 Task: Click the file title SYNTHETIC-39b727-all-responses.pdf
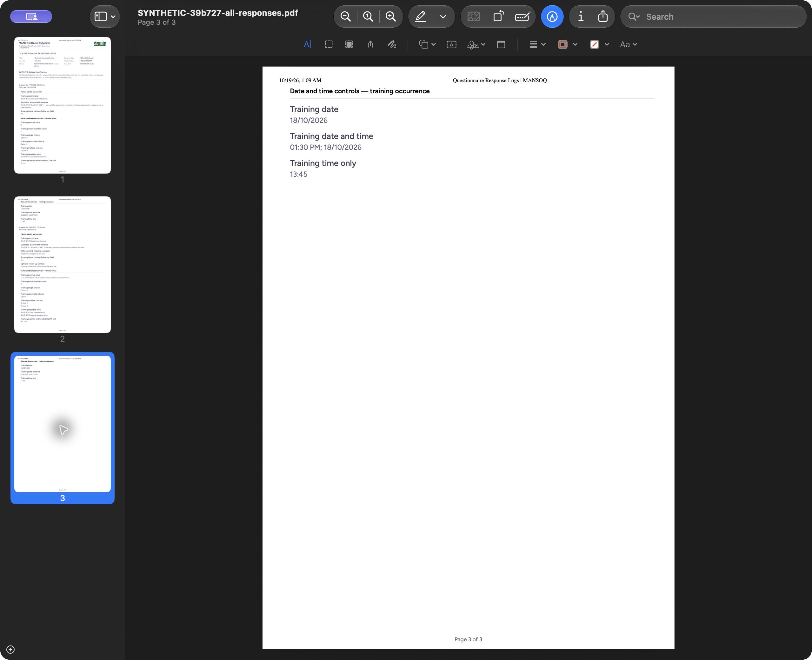tap(218, 13)
